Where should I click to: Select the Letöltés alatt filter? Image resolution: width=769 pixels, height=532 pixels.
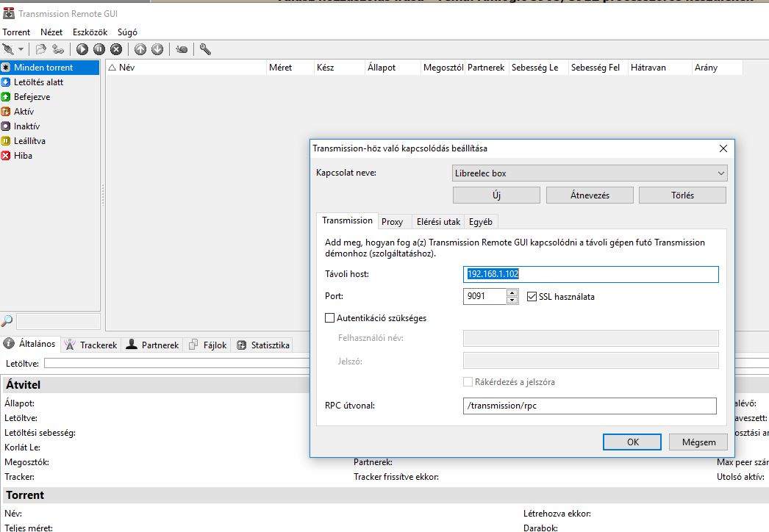49,82
